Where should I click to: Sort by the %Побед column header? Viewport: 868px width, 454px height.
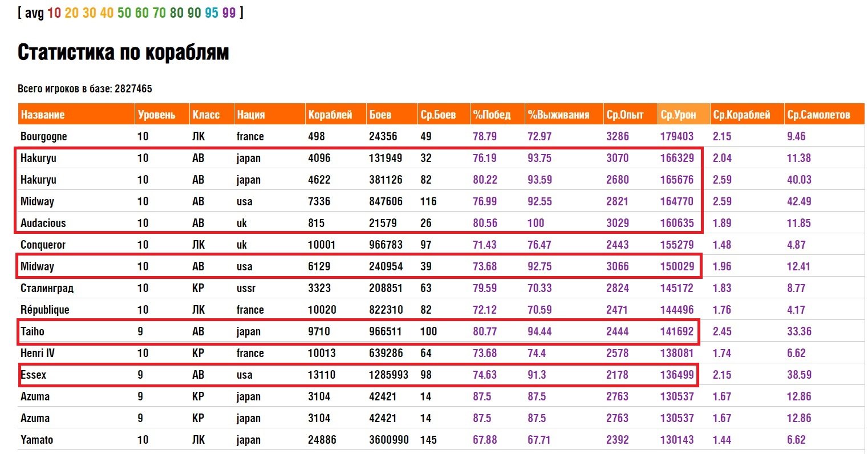click(492, 115)
